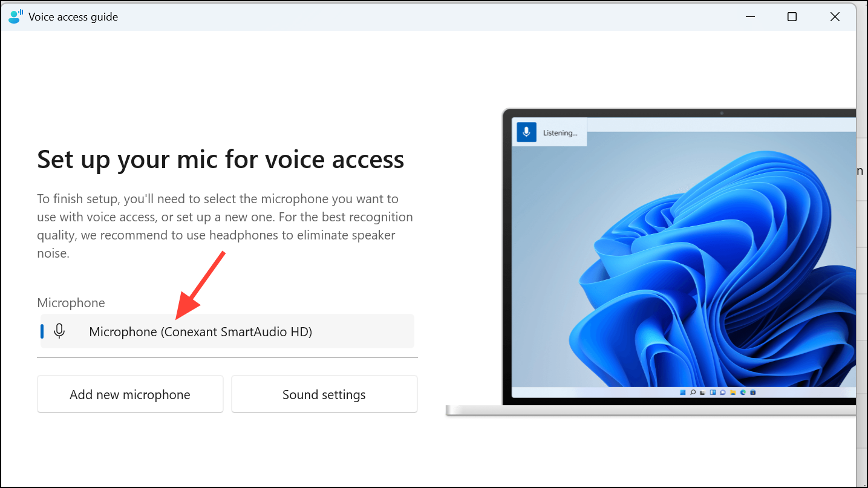
Task: Click the Voice access guide app icon
Action: (16, 17)
